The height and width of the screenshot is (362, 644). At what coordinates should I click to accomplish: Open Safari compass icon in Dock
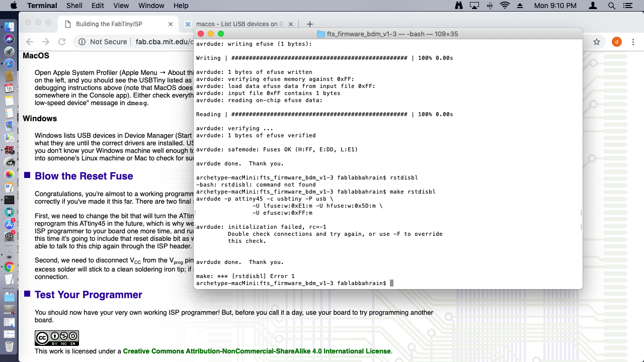[x=9, y=64]
